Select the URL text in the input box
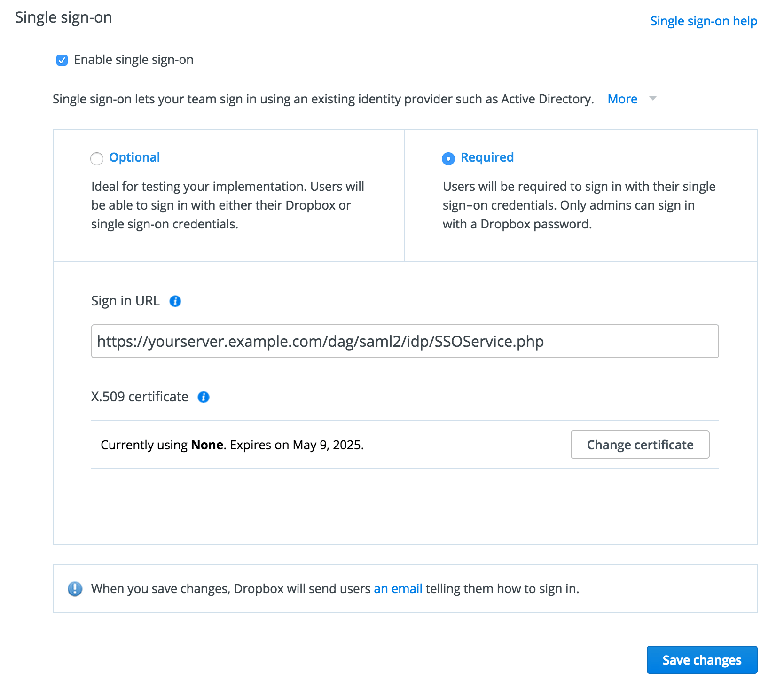The image size is (784, 688). [x=320, y=342]
